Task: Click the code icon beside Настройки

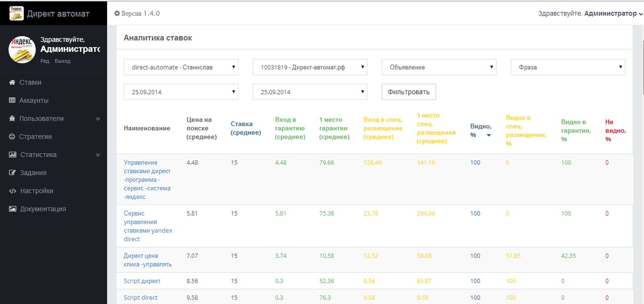Action: (13, 191)
